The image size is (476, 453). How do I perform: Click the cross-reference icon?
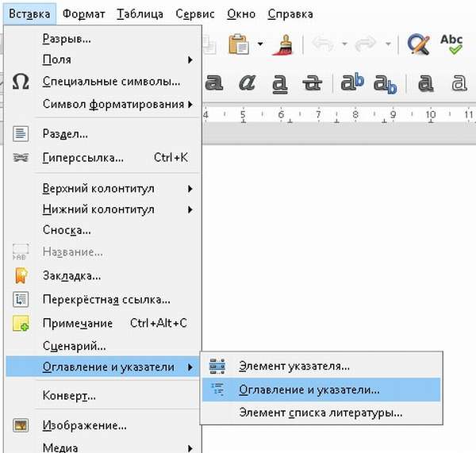coord(21,299)
